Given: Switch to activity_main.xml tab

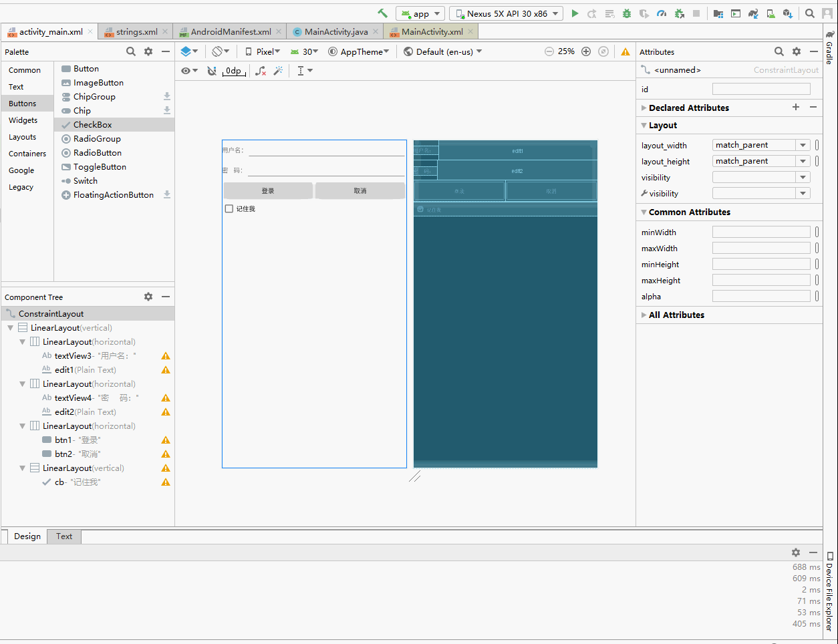Looking at the screenshot, I should (x=51, y=31).
